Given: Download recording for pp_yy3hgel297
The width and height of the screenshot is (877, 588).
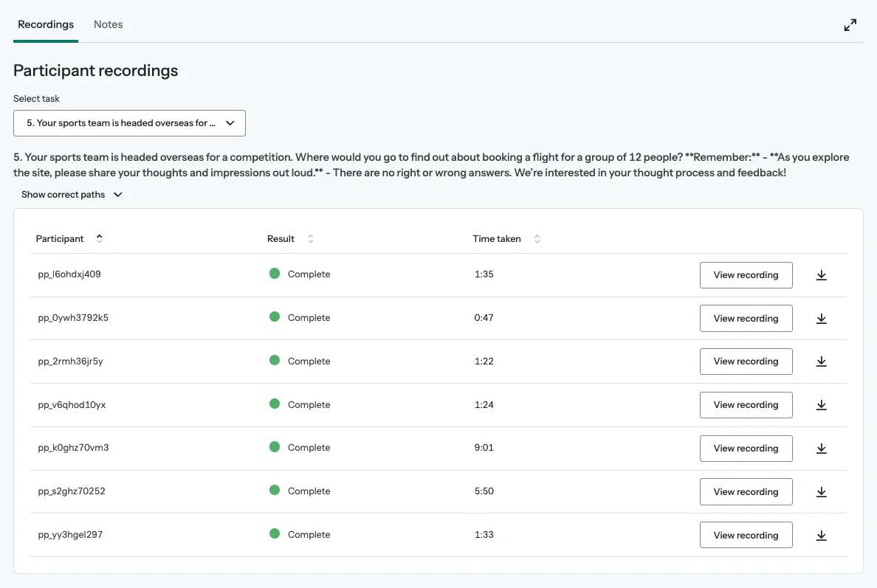Looking at the screenshot, I should 821,536.
